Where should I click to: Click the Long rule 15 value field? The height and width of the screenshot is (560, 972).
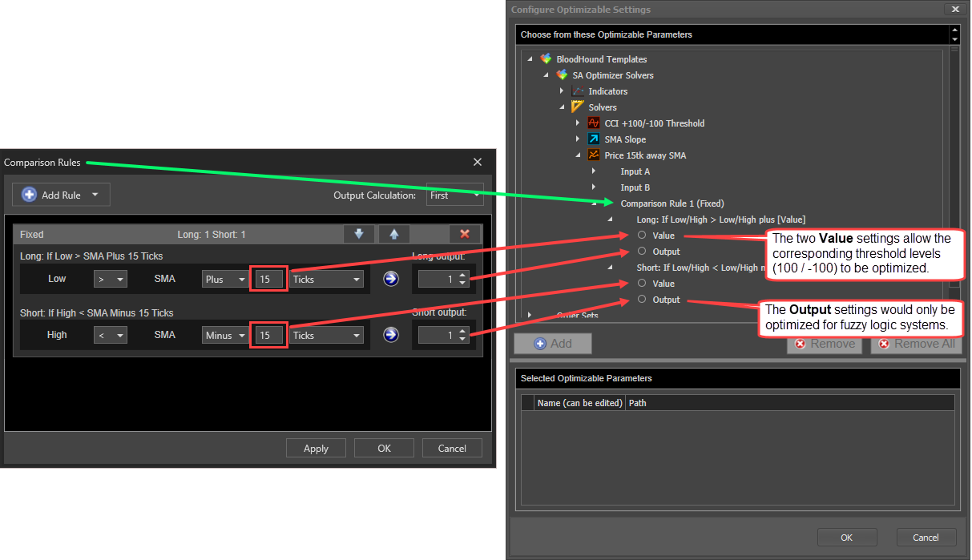(x=268, y=279)
